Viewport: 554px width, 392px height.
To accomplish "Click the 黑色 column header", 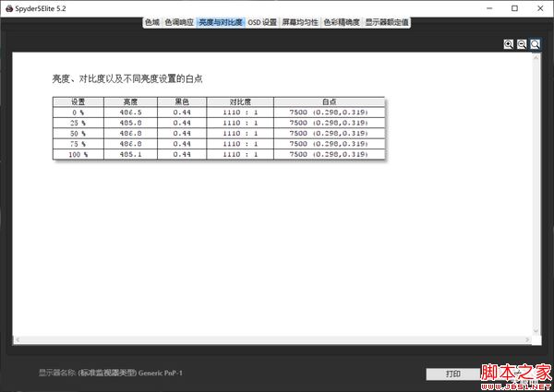I will tap(182, 102).
